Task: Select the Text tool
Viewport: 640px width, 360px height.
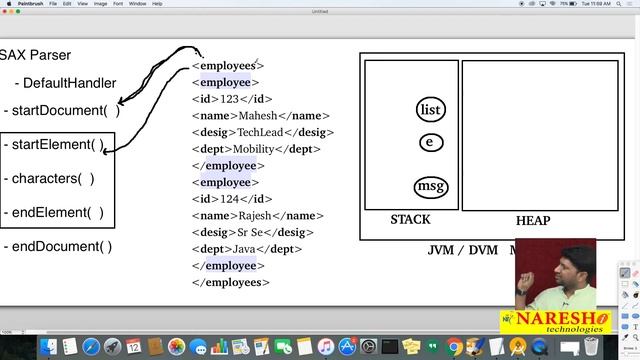Action: (x=636, y=327)
